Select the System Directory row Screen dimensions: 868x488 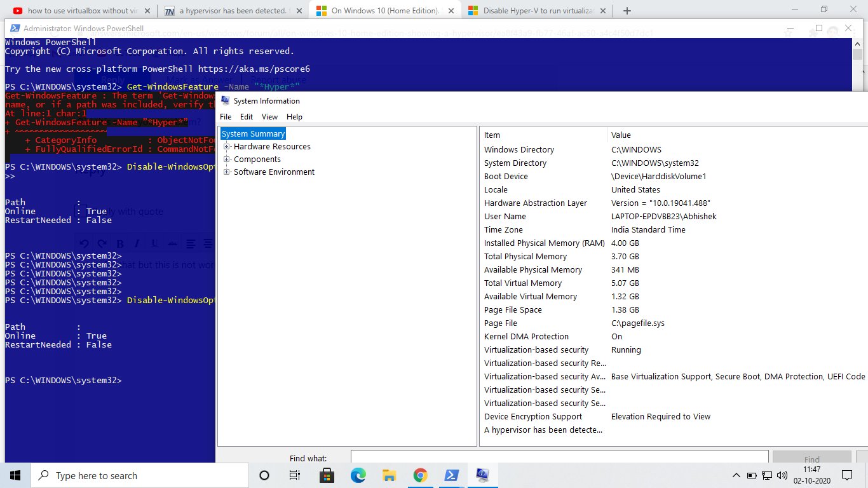674,163
